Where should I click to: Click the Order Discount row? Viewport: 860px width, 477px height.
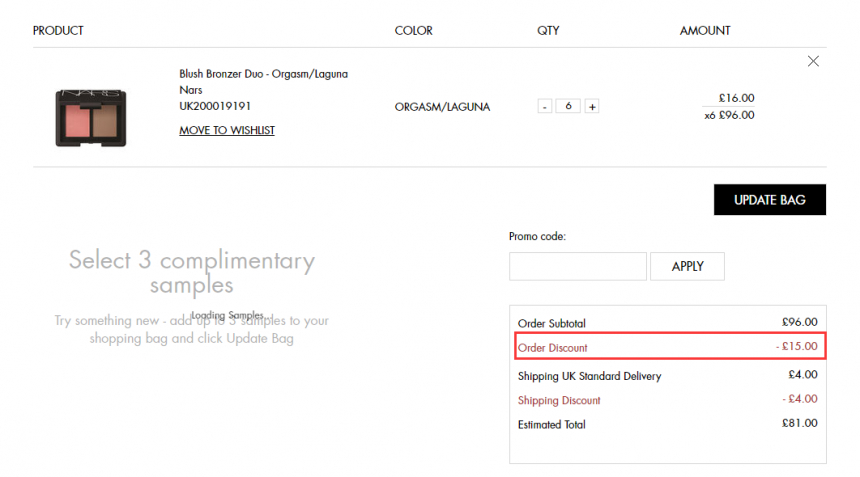tap(670, 346)
